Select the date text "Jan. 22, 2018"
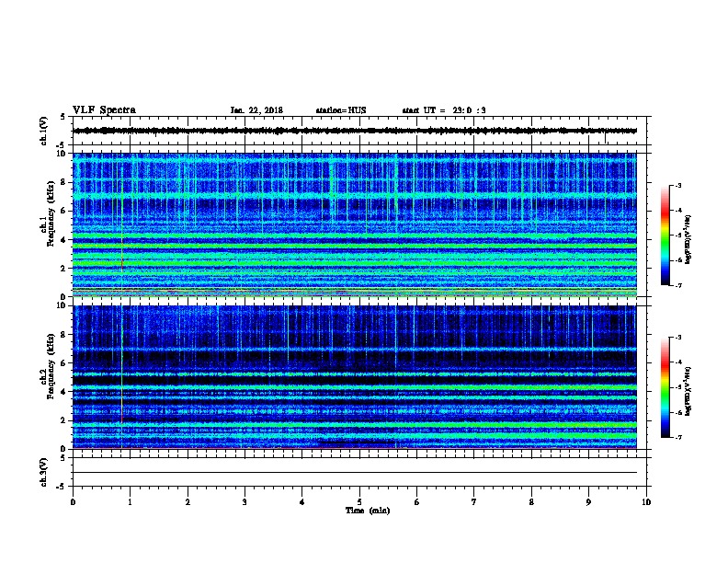The image size is (728, 563). coord(256,110)
